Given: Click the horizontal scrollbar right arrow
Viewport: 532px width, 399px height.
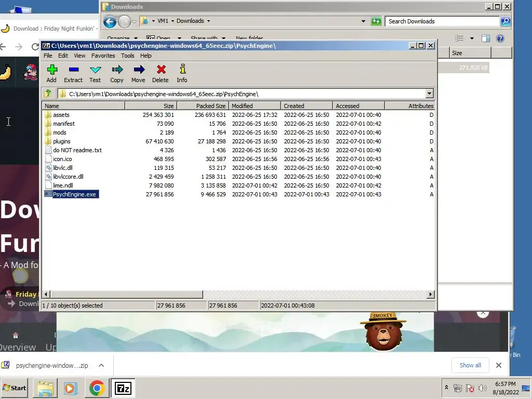Looking at the screenshot, I should [x=431, y=294].
